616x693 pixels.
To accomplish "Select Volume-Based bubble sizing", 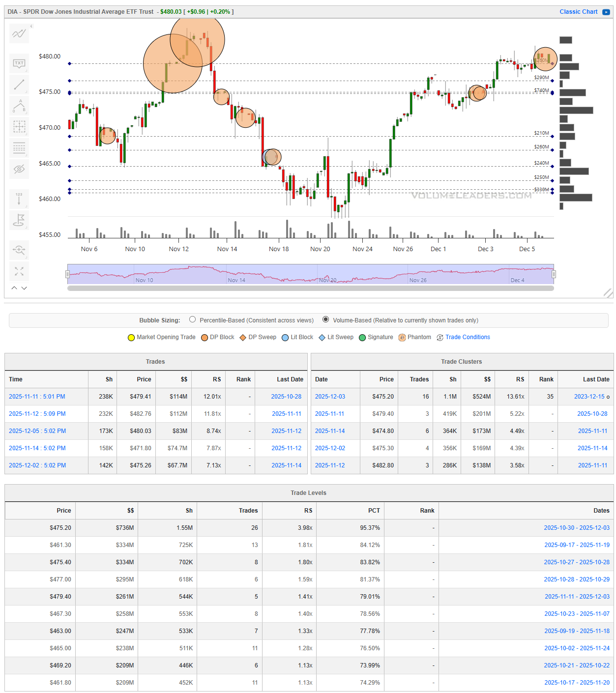I will [325, 319].
